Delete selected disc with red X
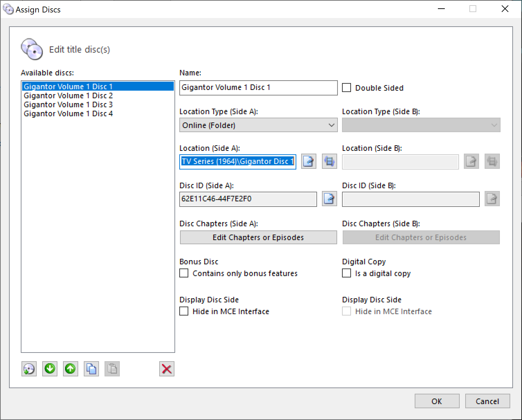 coord(167,369)
